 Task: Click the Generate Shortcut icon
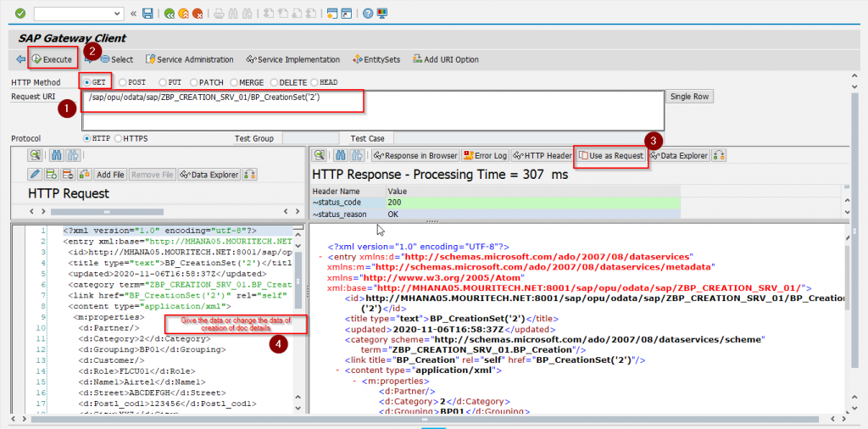[x=346, y=14]
